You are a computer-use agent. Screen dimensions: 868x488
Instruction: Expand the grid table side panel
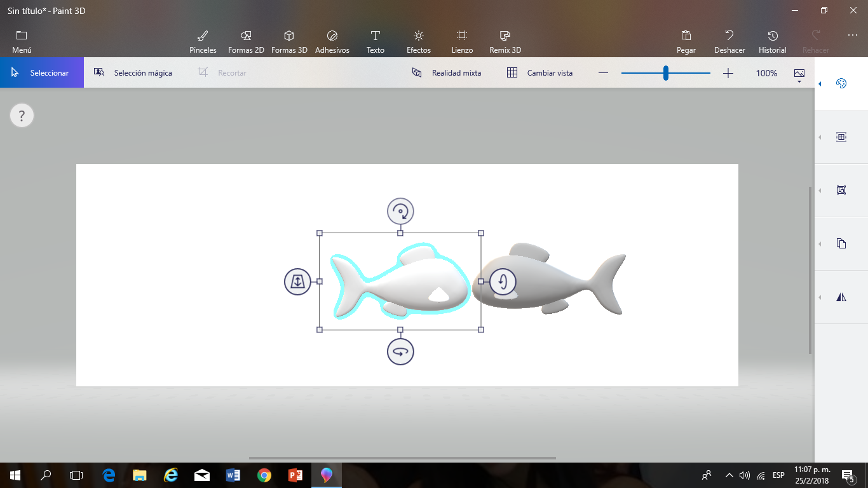[x=841, y=137]
